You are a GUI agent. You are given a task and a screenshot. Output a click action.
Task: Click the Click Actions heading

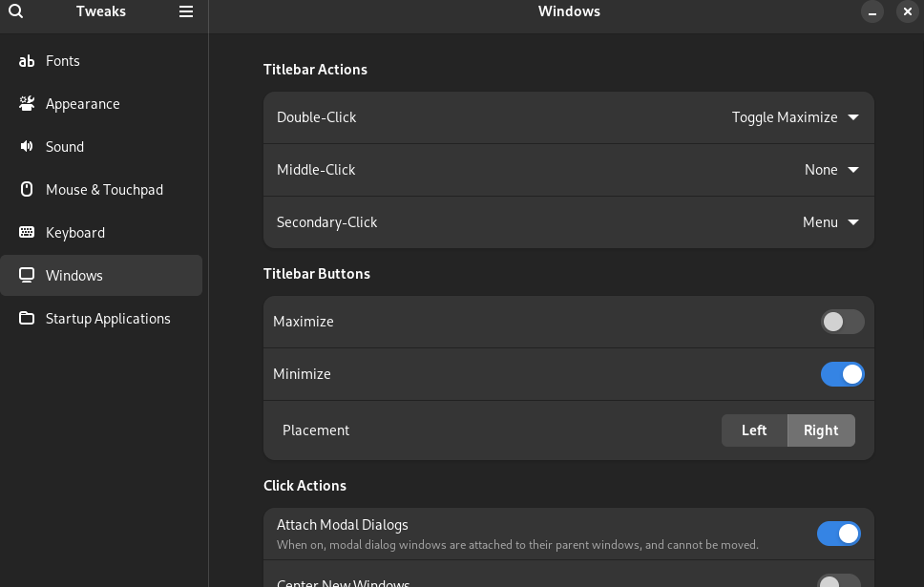[304, 486]
